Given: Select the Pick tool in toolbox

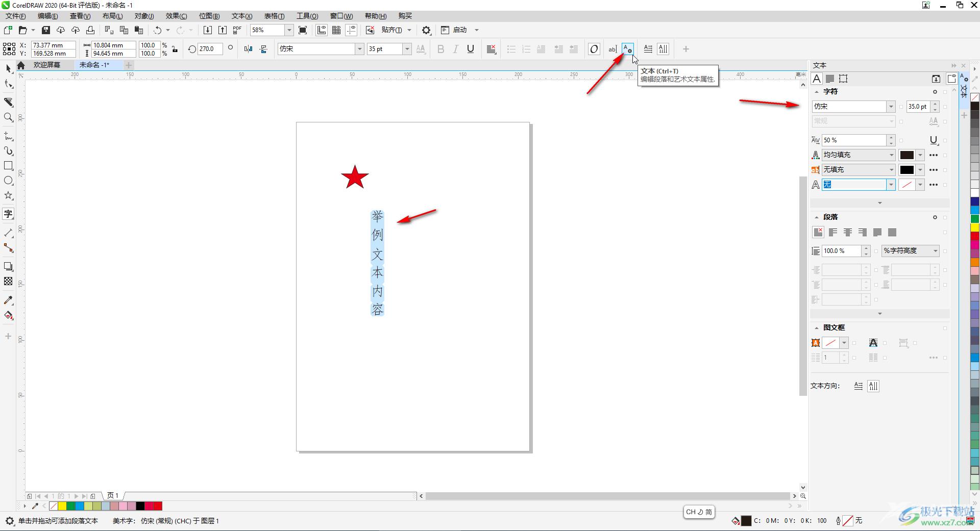Looking at the screenshot, I should point(8,68).
